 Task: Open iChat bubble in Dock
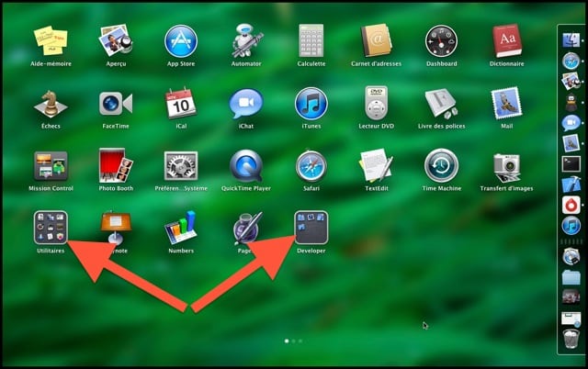tap(571, 122)
